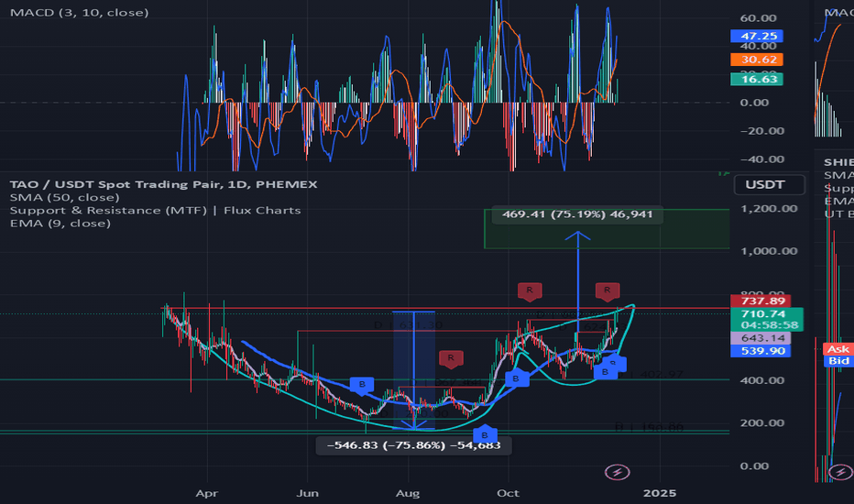Click the red 737.89 price label

click(761, 301)
